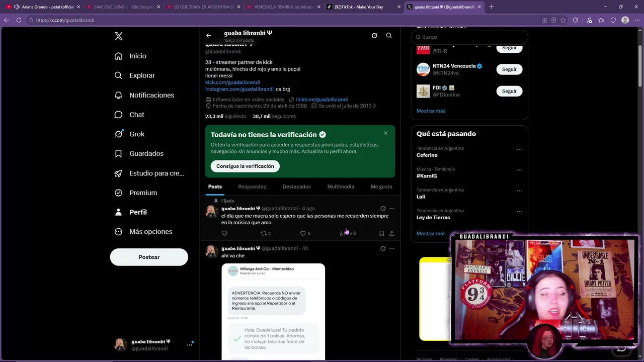Open the account switcher menu dots

190,345
